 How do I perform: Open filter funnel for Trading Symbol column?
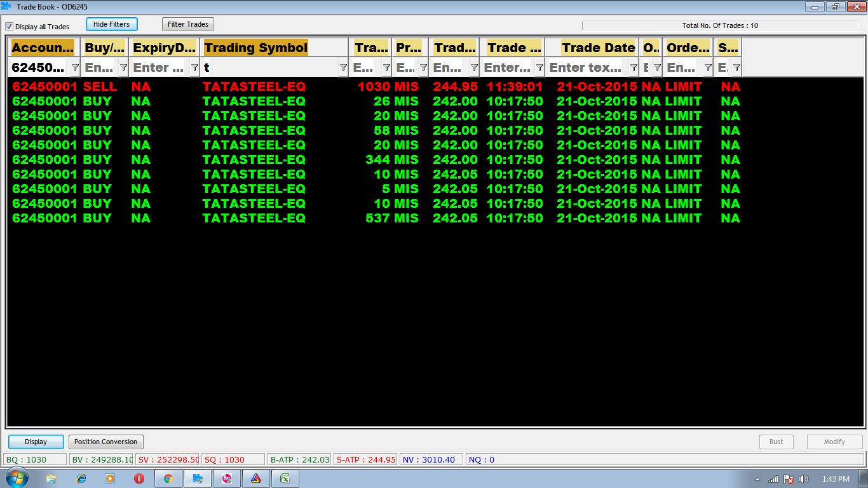(343, 67)
